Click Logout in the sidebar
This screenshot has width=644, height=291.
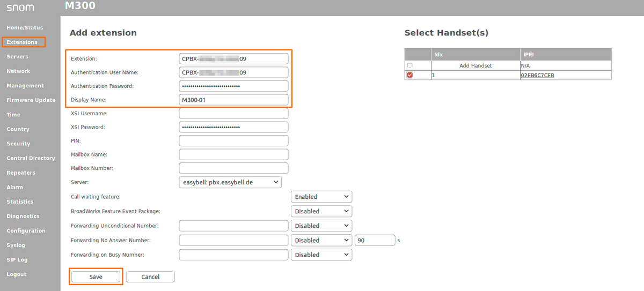(17, 274)
